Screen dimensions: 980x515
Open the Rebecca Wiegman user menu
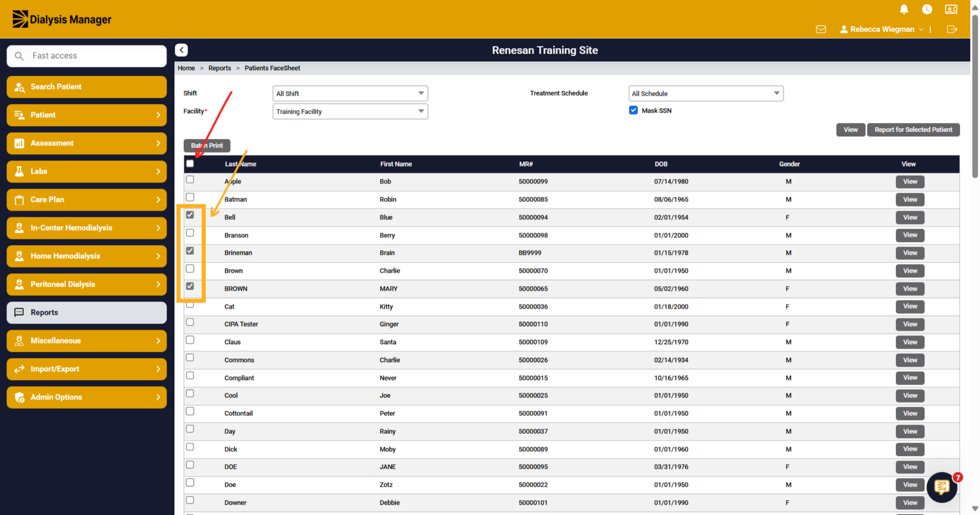(x=882, y=29)
